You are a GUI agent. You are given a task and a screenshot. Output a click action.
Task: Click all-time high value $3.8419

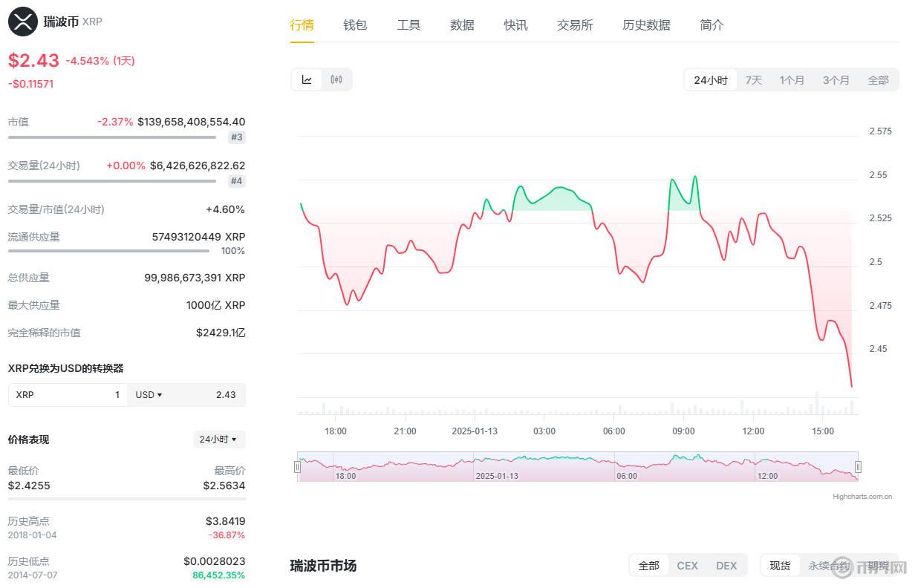[225, 521]
